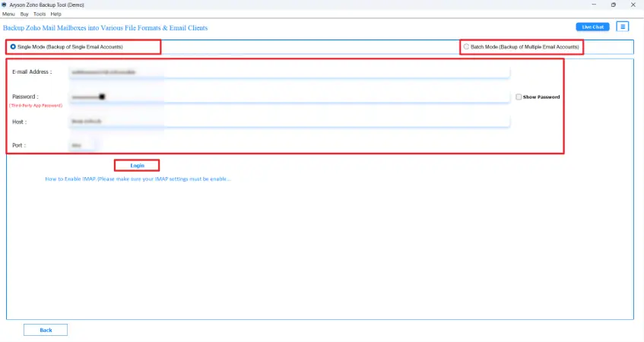Click the Aryson app icon in title bar
The width and height of the screenshot is (644, 342).
pyautogui.click(x=4, y=5)
